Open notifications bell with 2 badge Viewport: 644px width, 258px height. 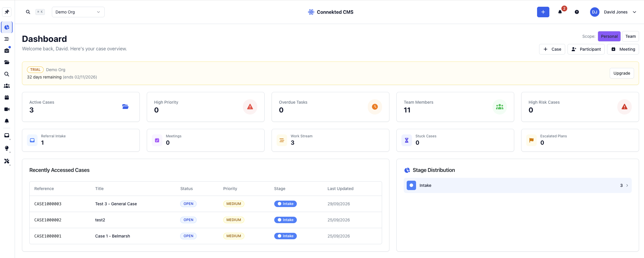pyautogui.click(x=560, y=12)
